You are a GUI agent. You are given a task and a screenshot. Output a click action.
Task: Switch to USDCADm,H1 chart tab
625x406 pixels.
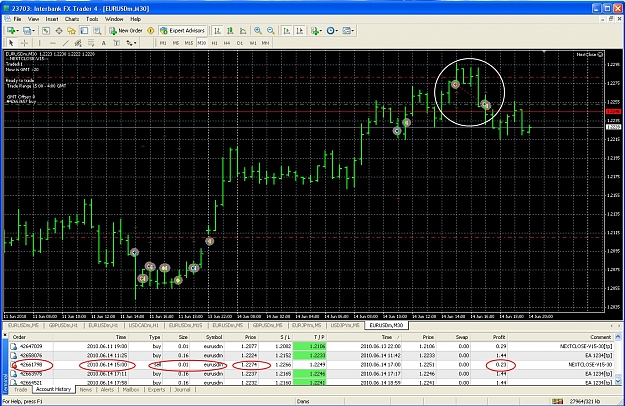click(x=143, y=326)
